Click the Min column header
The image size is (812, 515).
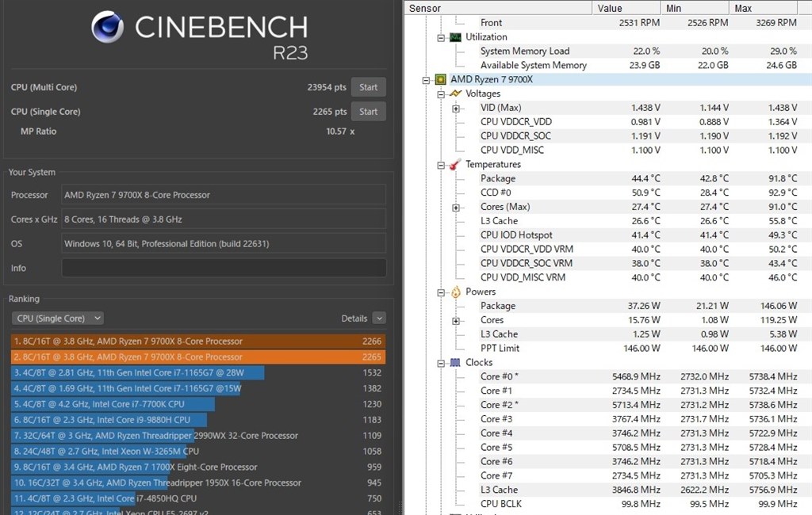click(695, 8)
